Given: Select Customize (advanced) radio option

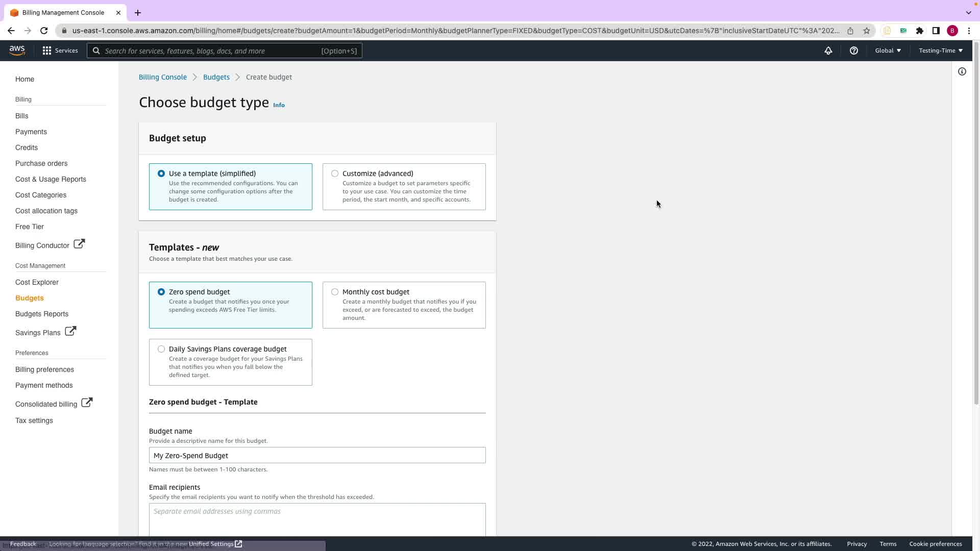Looking at the screenshot, I should click(x=335, y=173).
